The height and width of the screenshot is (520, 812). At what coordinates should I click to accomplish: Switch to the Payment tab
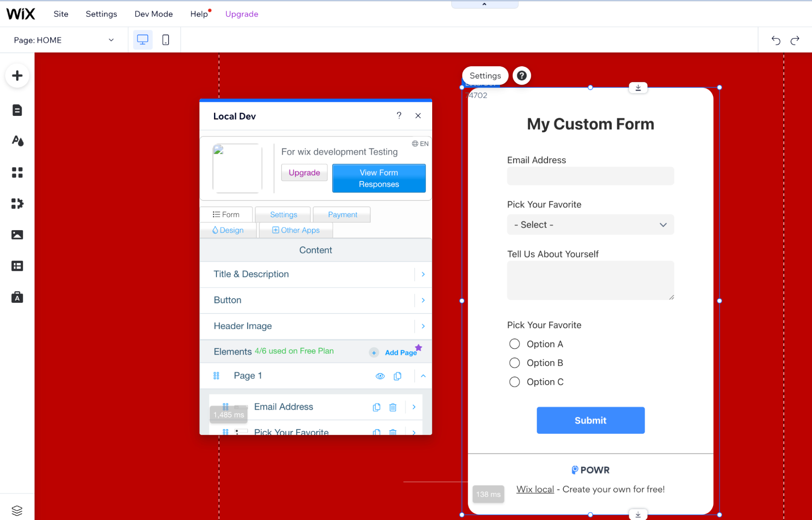click(x=342, y=215)
